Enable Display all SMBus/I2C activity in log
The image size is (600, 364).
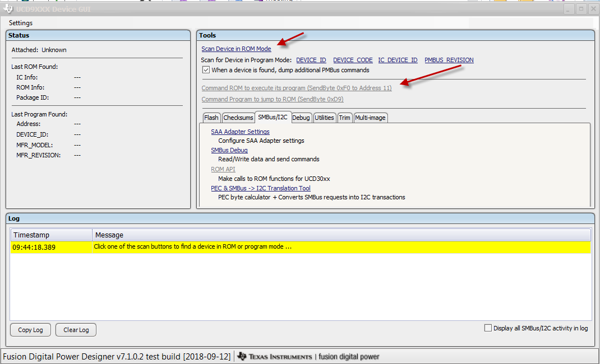tap(488, 328)
